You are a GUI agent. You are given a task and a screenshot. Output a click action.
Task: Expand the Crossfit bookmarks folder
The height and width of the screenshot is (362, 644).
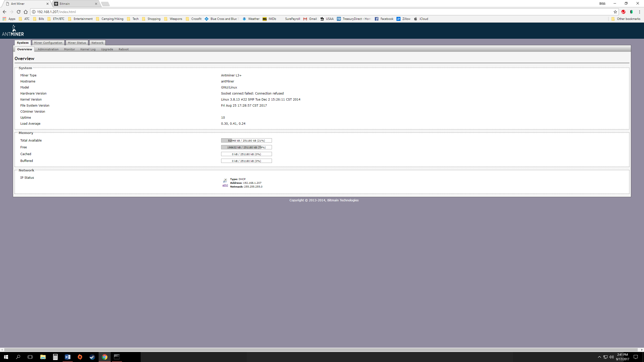click(193, 19)
